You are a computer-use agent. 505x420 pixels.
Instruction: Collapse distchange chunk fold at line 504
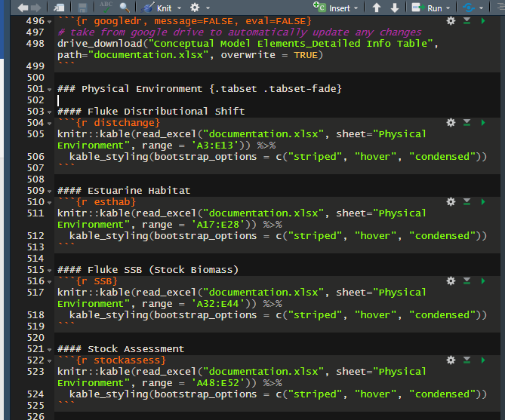(x=49, y=124)
